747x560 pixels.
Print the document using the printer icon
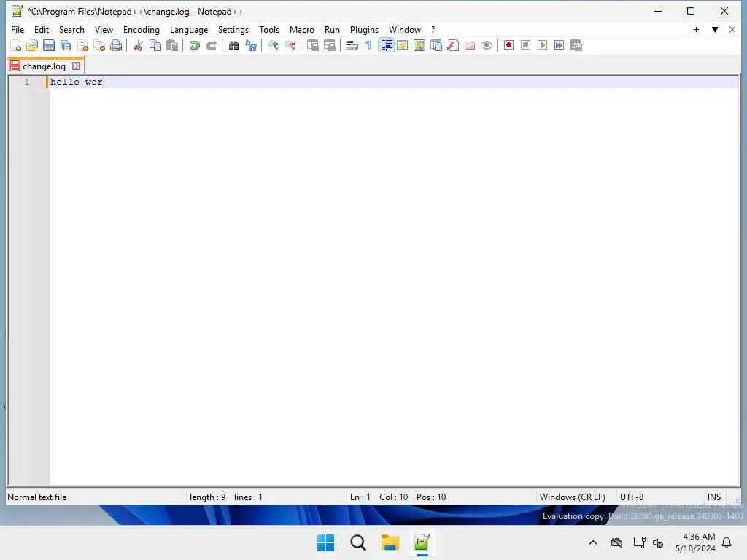click(116, 46)
